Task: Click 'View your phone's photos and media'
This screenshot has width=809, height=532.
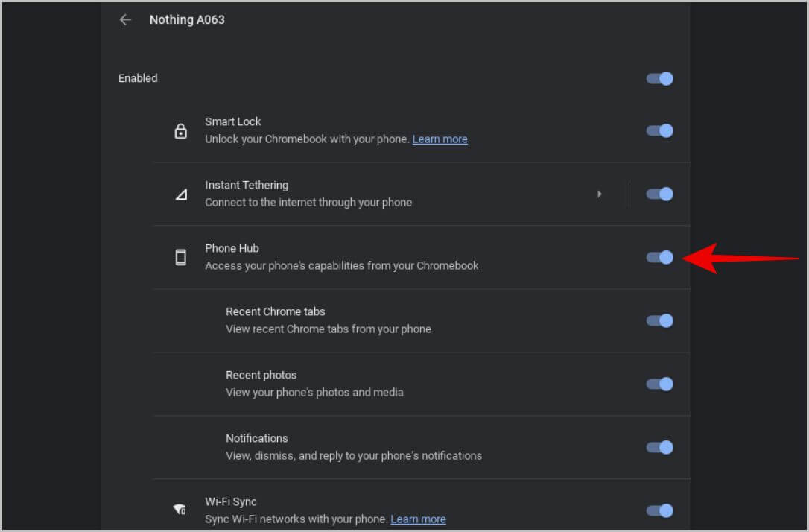Action: click(x=314, y=392)
